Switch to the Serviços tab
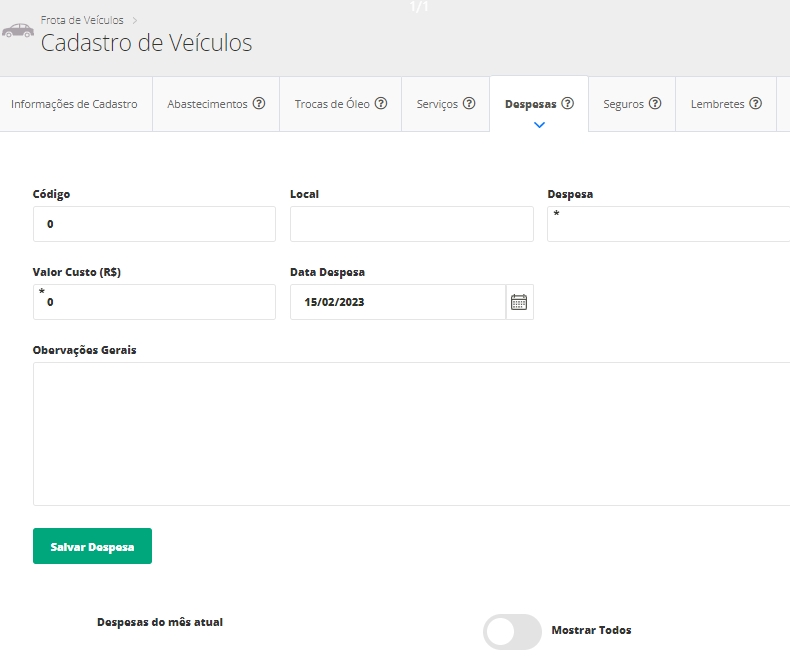This screenshot has width=790, height=658. coord(445,104)
